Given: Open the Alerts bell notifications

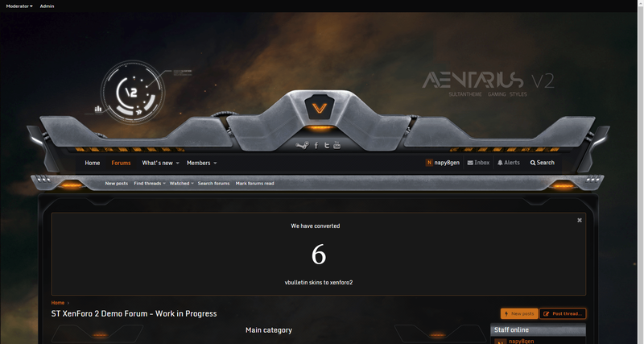Looking at the screenshot, I should coord(509,163).
